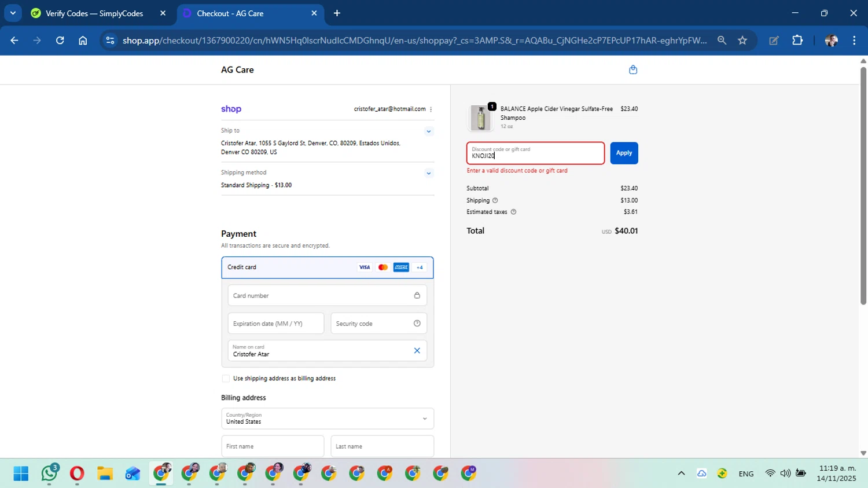Click the discount code or gift card field
The image size is (868, 488).
click(x=536, y=153)
